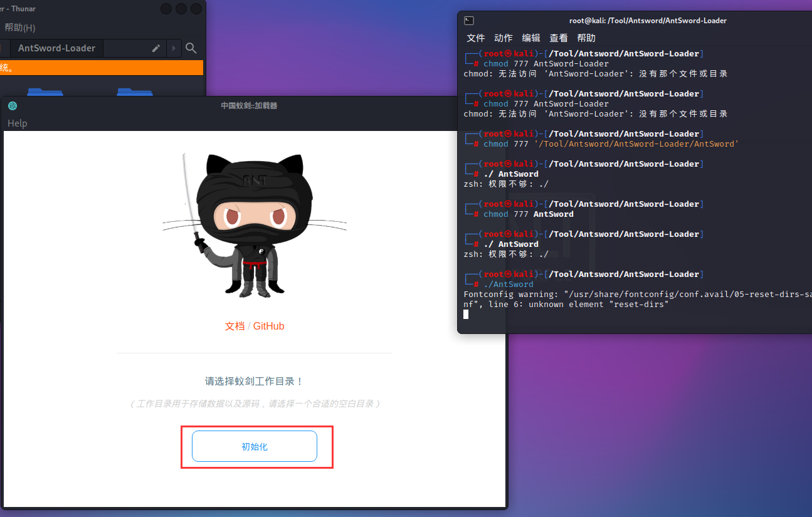The width and height of the screenshot is (812, 517).
Task: Click the terminal window icon in title bar
Action: (x=469, y=21)
